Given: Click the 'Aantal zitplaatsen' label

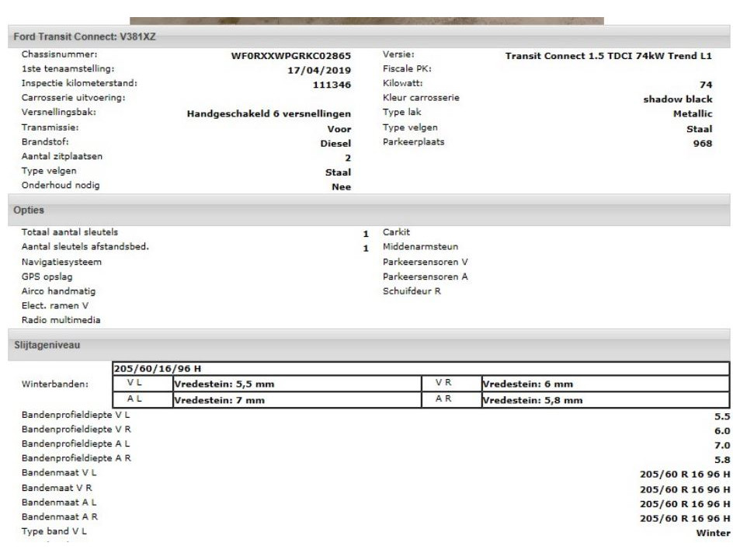Looking at the screenshot, I should 62,156.
